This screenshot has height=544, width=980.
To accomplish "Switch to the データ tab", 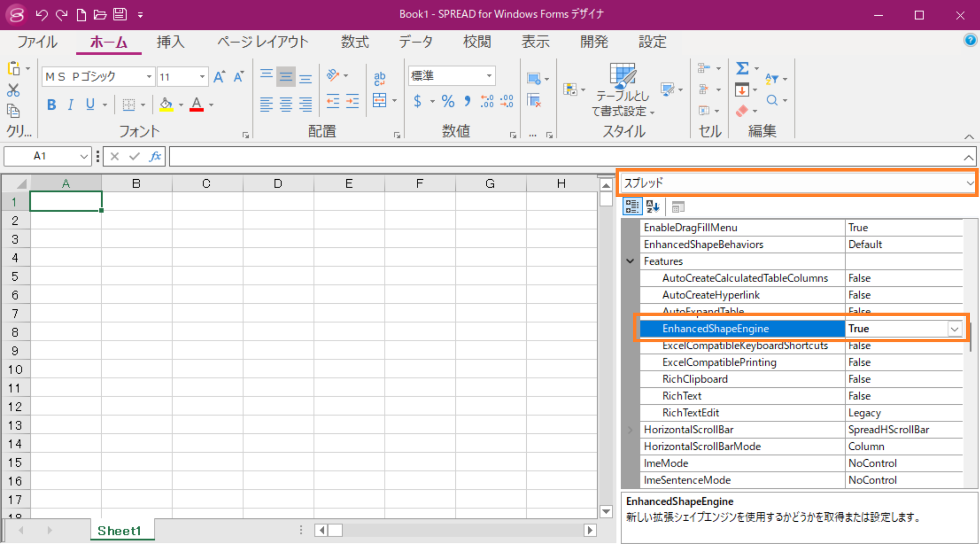I will click(x=416, y=41).
